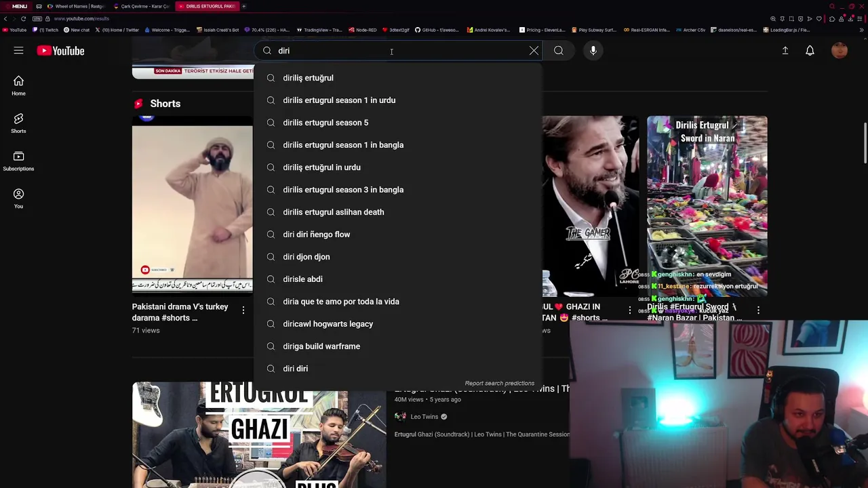Screen dimensions: 868x488
Task: Select 'diriliş ertuğrul in urdu' suggestion
Action: tap(398, 167)
